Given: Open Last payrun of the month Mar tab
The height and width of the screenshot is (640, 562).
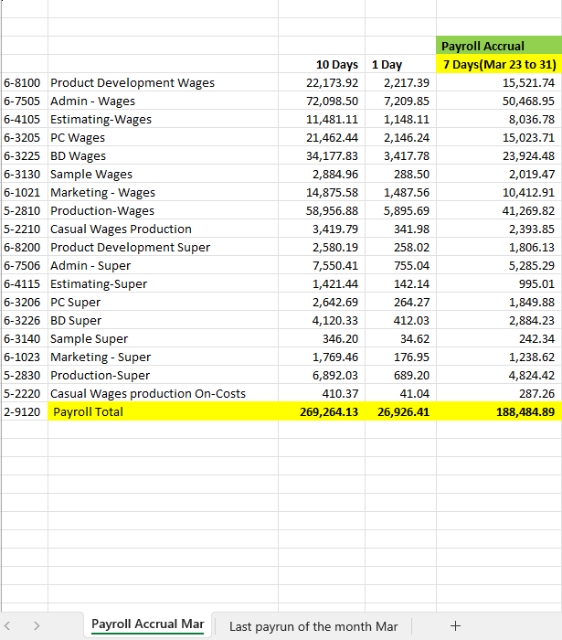Looking at the screenshot, I should (313, 626).
